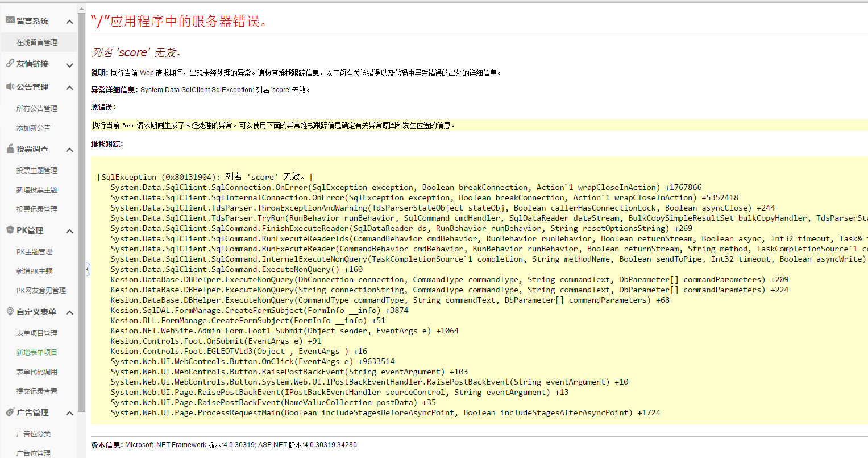
Task: Click the 留言系统 section heading
Action: pos(32,21)
